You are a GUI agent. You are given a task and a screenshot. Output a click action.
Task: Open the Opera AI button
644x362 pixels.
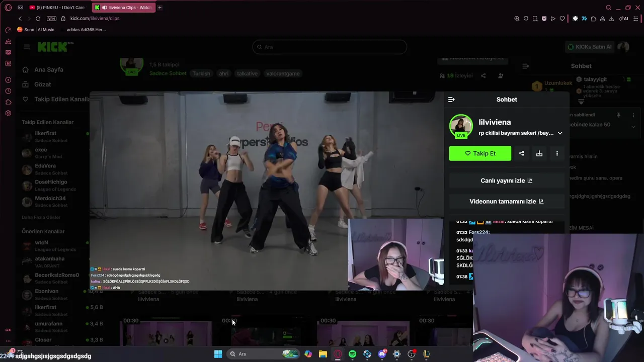click(623, 19)
